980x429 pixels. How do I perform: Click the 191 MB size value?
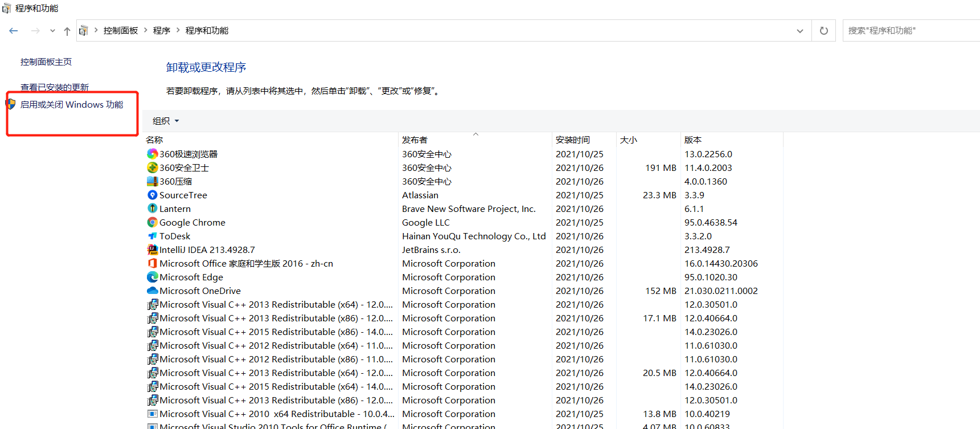(661, 167)
